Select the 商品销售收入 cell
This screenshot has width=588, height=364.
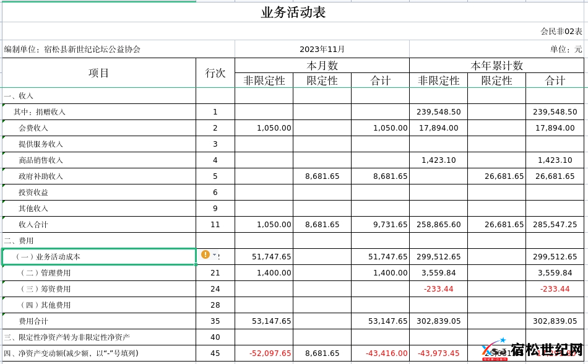click(99, 160)
